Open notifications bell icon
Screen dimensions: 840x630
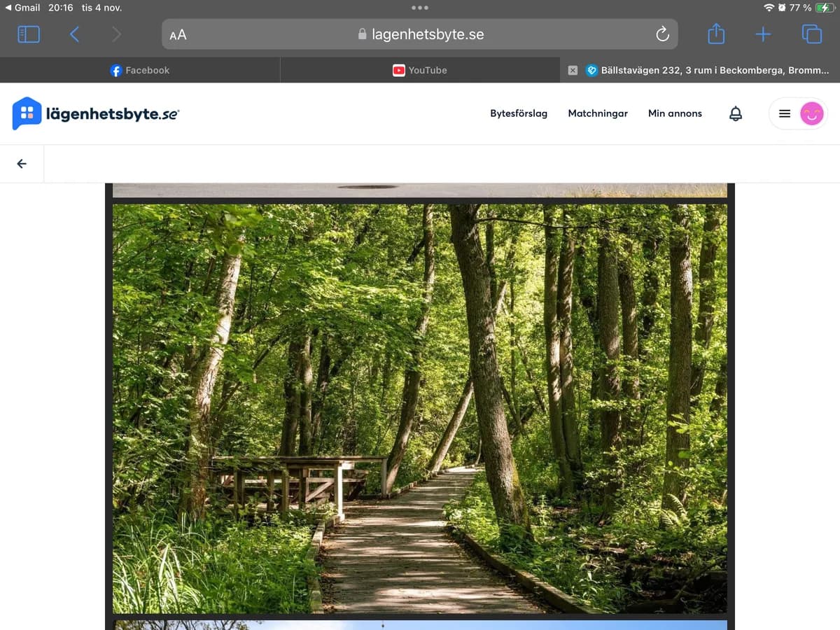(736, 113)
